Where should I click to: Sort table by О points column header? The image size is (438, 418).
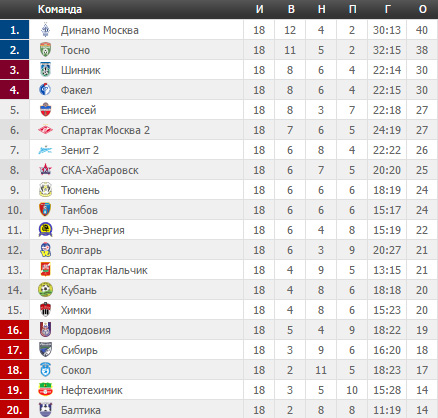(423, 9)
